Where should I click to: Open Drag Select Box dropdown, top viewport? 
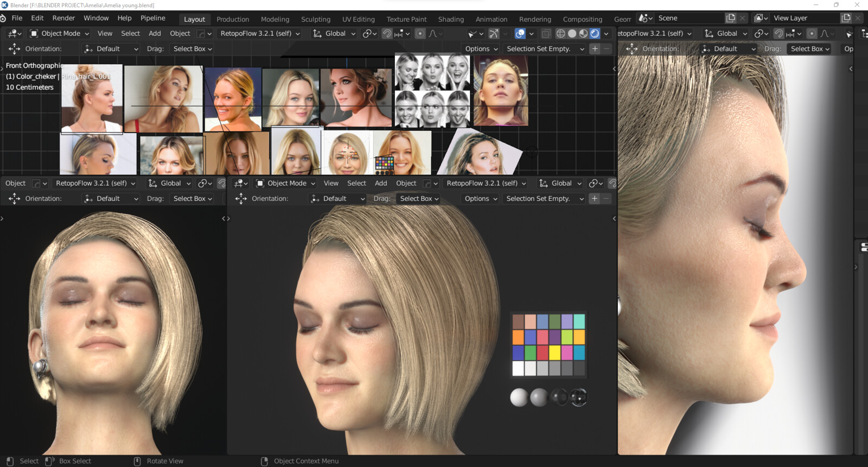click(192, 48)
